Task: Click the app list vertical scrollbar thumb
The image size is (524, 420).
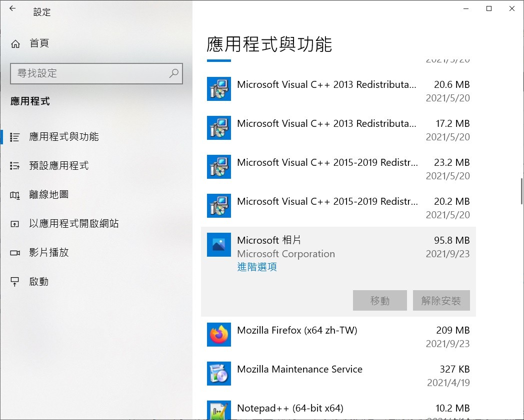Action: coord(521,191)
